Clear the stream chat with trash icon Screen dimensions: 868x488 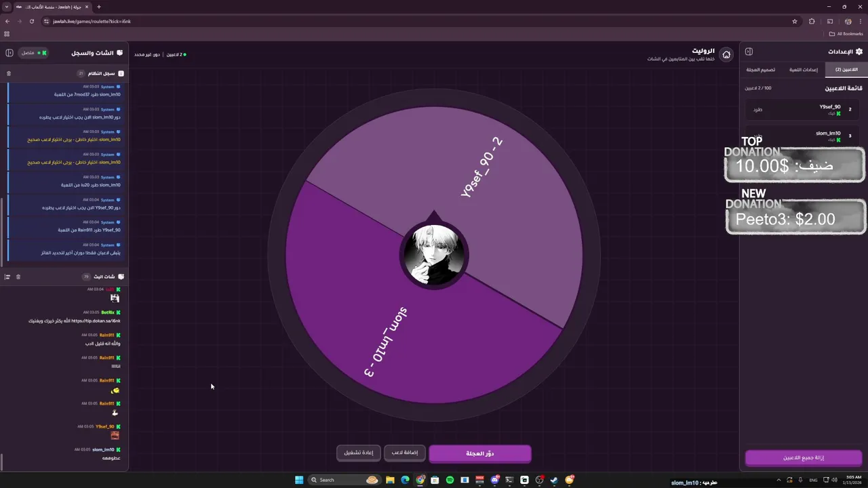pyautogui.click(x=18, y=277)
